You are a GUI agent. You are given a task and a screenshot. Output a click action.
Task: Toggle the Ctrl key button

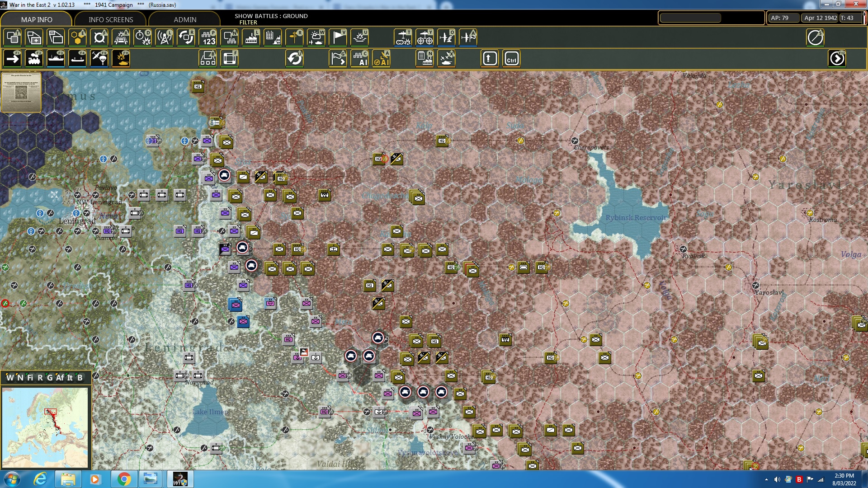511,59
